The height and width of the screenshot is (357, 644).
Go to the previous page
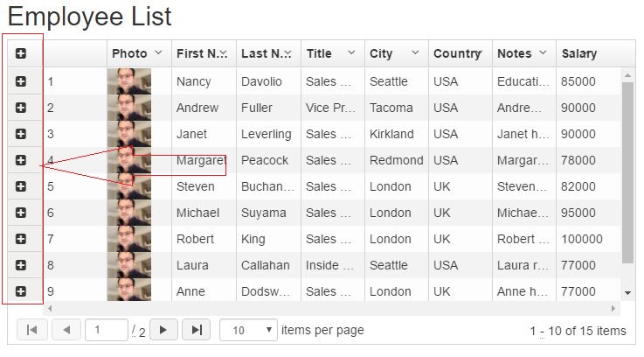pyautogui.click(x=66, y=330)
